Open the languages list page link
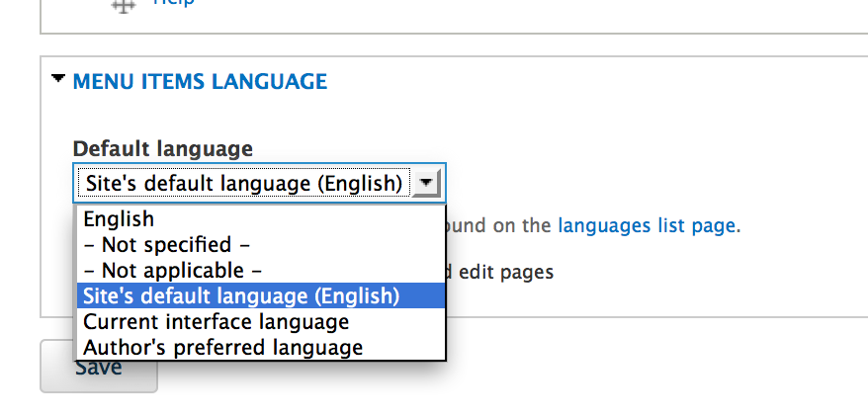Image resolution: width=868 pixels, height=417 pixels. coord(647,225)
